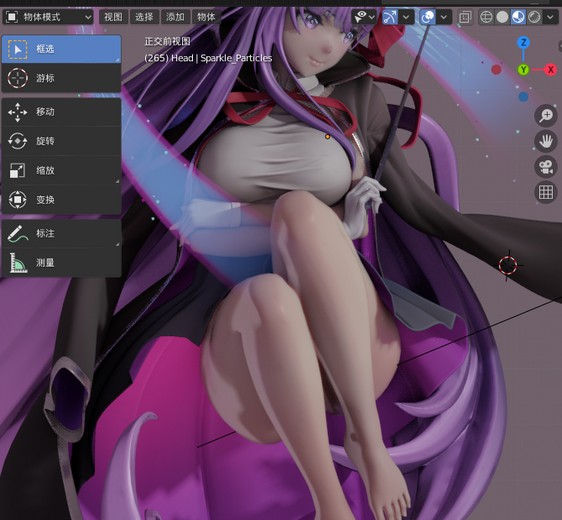Activate the 缩放 scale tool

pyautogui.click(x=61, y=170)
